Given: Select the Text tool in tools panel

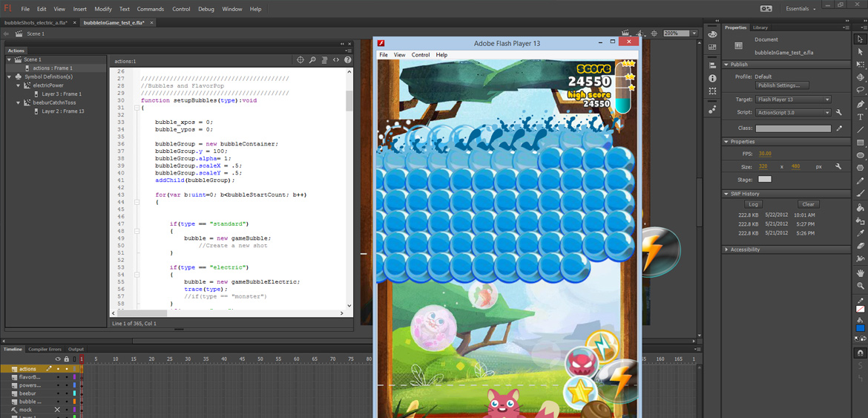Looking at the screenshot, I should 860,117.
